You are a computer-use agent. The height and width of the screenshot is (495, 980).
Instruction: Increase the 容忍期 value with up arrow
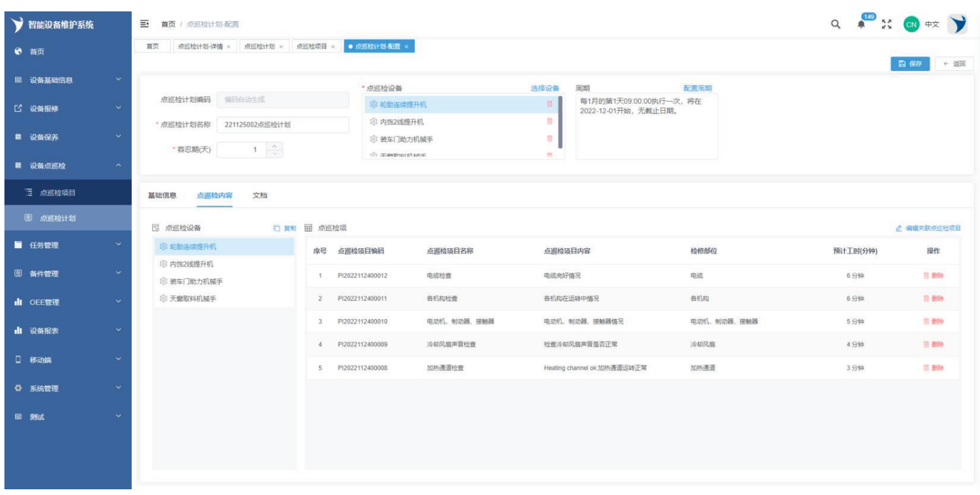[275, 146]
